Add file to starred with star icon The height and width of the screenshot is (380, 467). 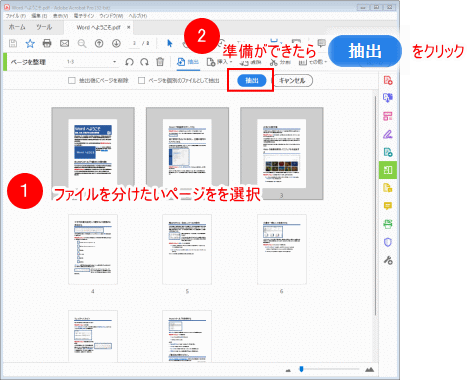(x=30, y=43)
